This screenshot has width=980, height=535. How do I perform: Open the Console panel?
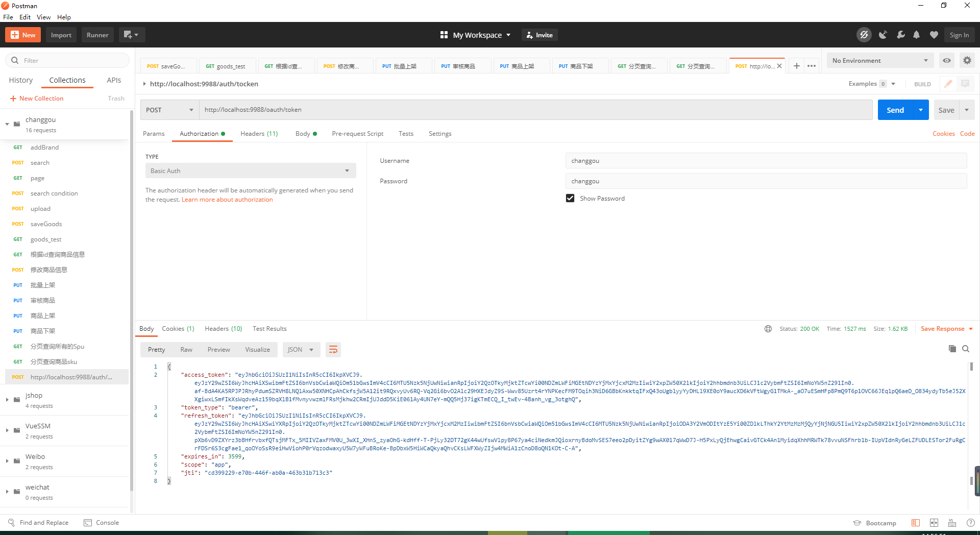(x=101, y=523)
